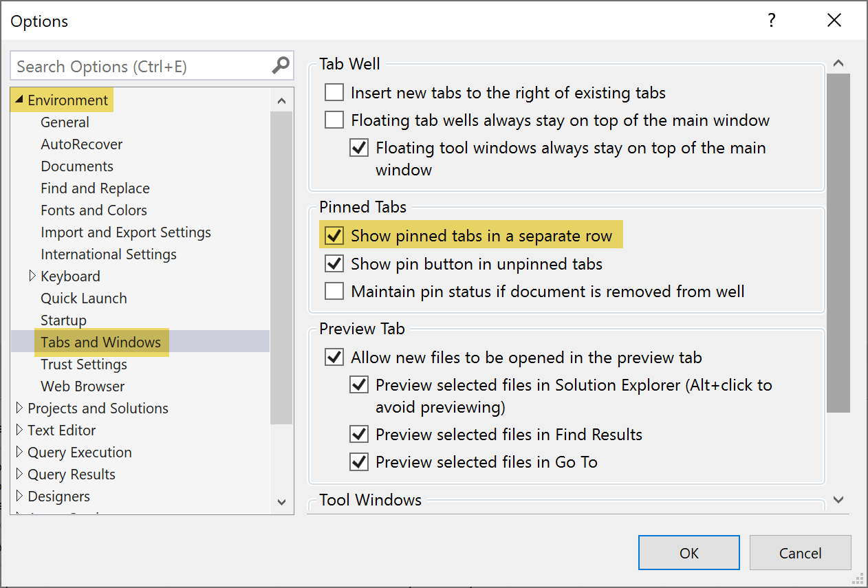Click tree scrollbar up arrow

pyautogui.click(x=281, y=100)
